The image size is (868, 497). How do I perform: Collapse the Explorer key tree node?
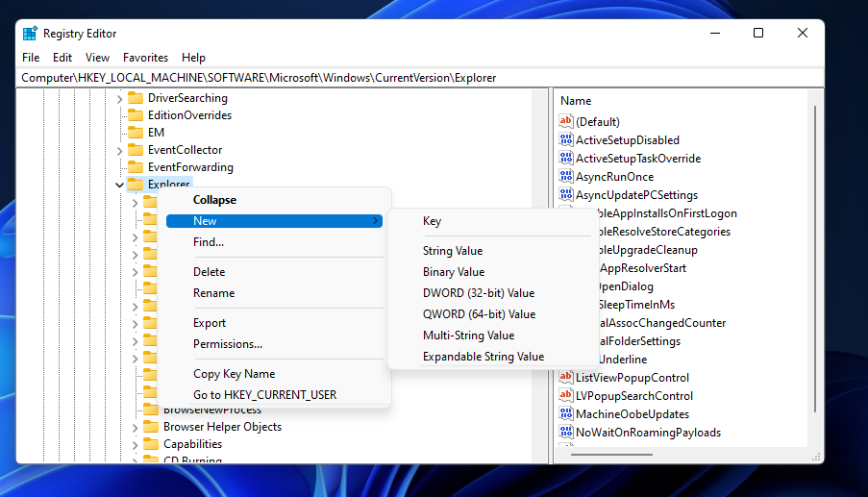click(119, 185)
